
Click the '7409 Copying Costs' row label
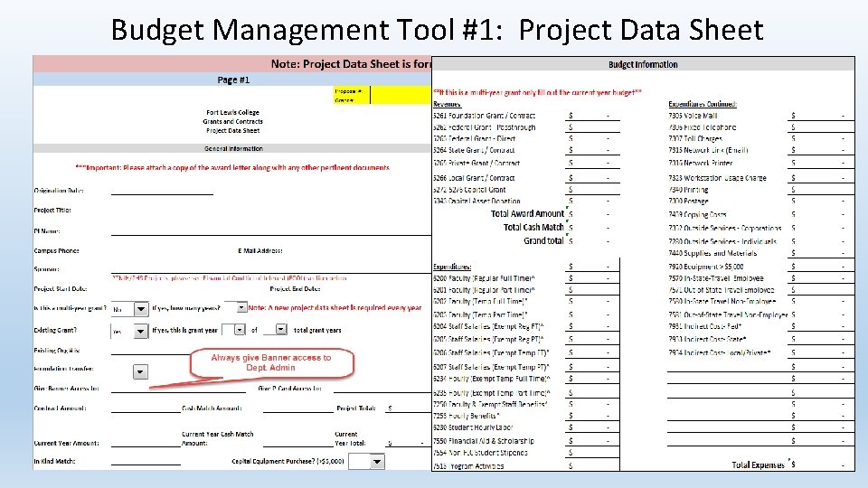(x=697, y=214)
